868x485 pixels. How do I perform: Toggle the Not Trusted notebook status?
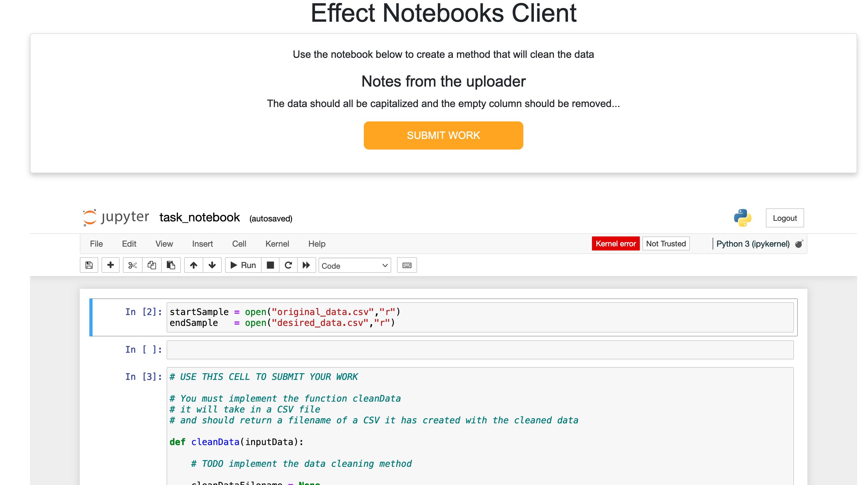pos(666,243)
